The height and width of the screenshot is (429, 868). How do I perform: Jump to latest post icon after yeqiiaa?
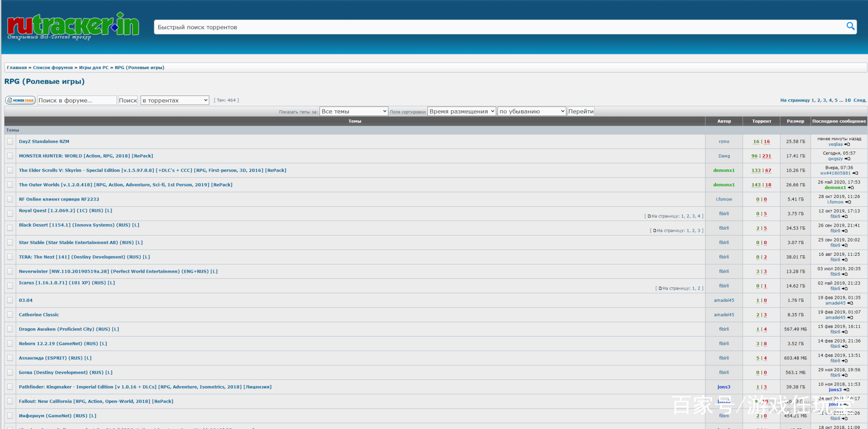[847, 145]
